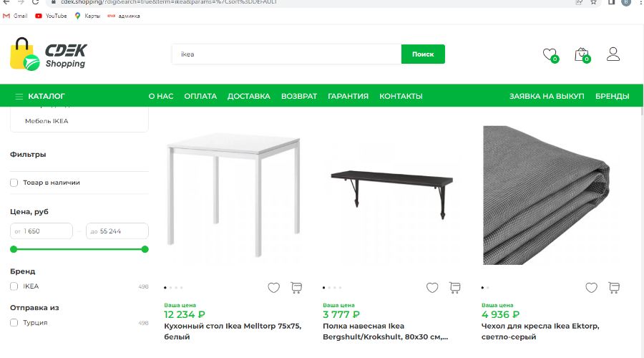Add Ektorp armchair cover to favorites
This screenshot has width=644, height=358.
coord(591,288)
